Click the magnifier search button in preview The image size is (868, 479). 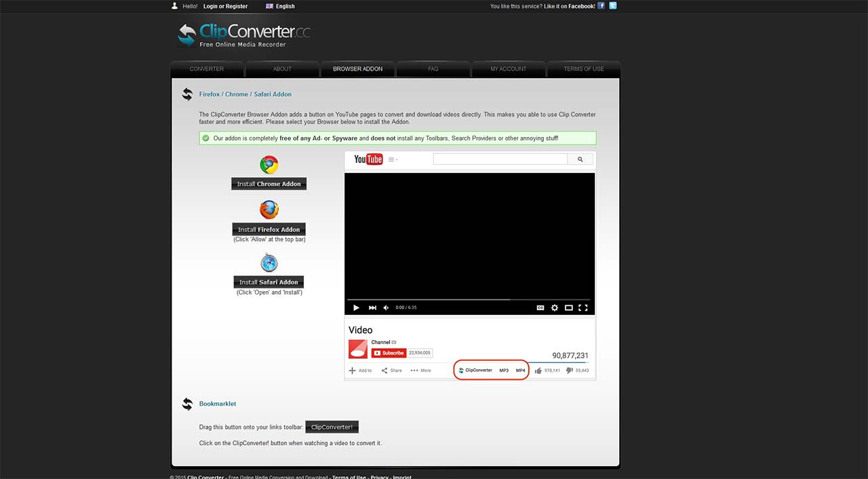580,159
